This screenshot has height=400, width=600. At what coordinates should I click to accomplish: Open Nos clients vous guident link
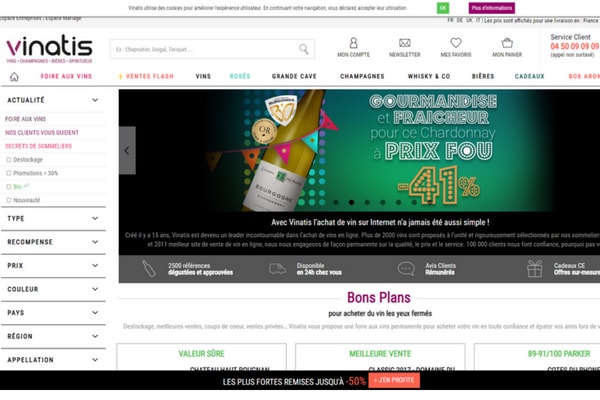pos(42,132)
